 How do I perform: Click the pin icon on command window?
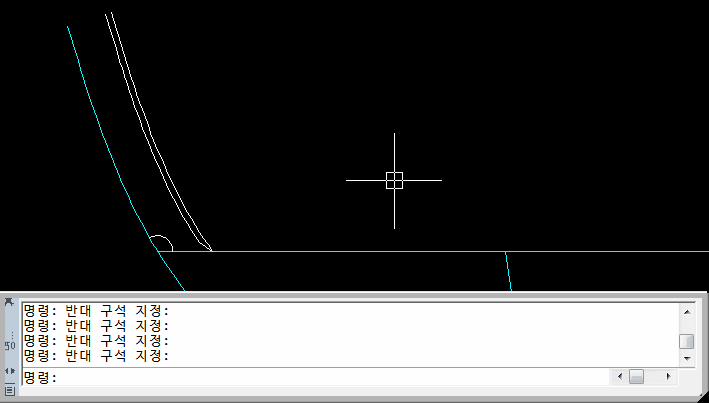coord(9,302)
